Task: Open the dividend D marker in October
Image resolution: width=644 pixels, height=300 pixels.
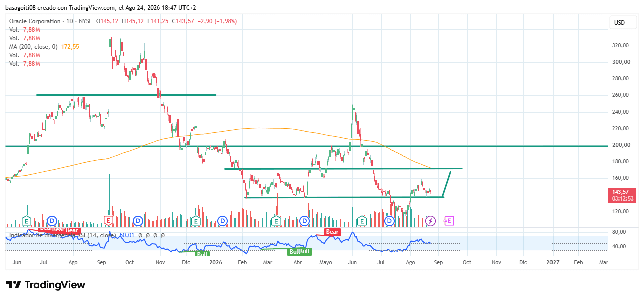Action: pyautogui.click(x=138, y=220)
